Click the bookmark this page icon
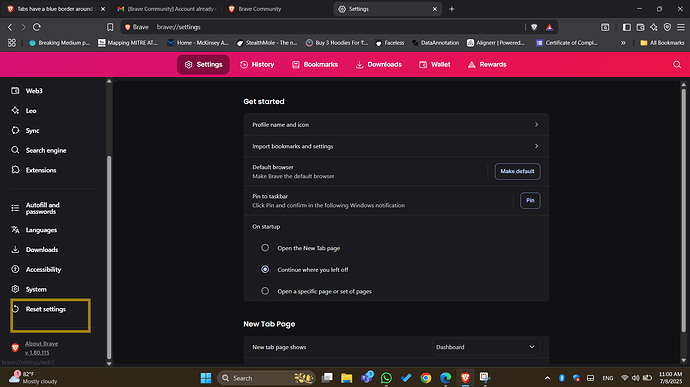690x387 pixels. coord(110,27)
